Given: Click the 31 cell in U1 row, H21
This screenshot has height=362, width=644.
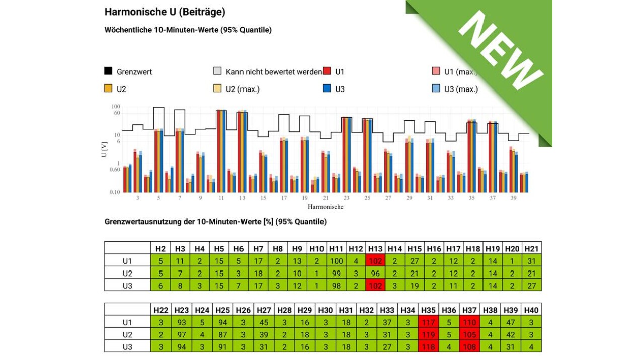Looking at the screenshot, I should pos(532,260).
